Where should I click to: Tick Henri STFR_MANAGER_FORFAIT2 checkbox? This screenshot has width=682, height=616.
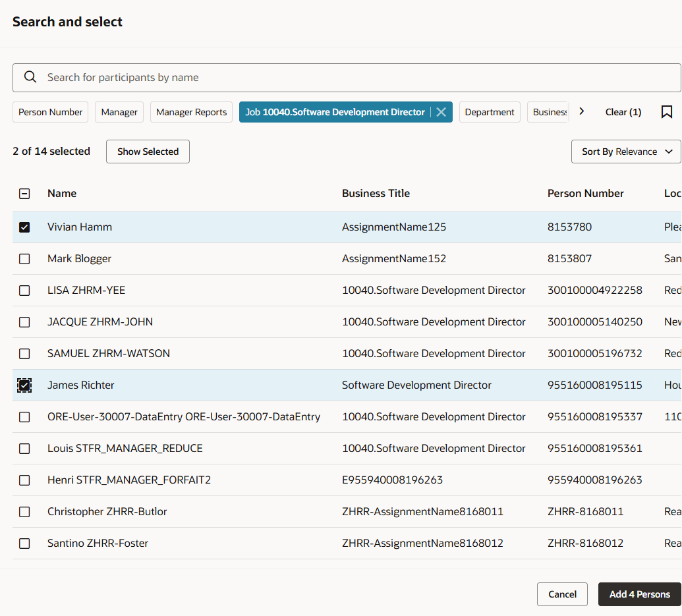click(x=24, y=480)
